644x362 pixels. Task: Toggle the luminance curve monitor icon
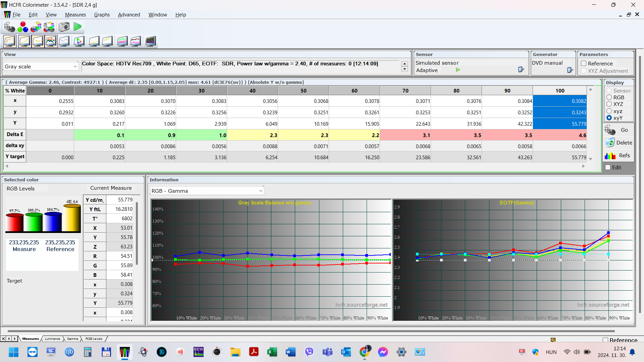point(24,41)
